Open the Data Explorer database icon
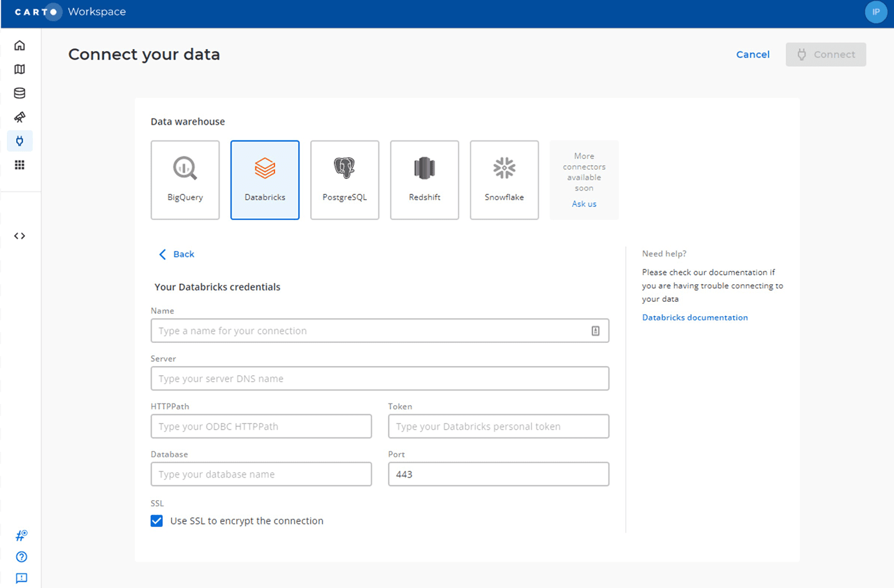 click(x=20, y=94)
